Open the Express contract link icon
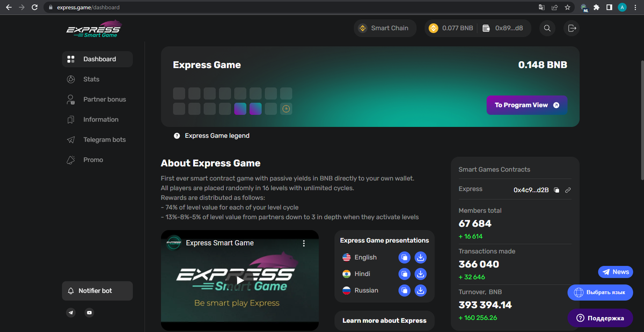The width and height of the screenshot is (644, 332). (x=568, y=190)
